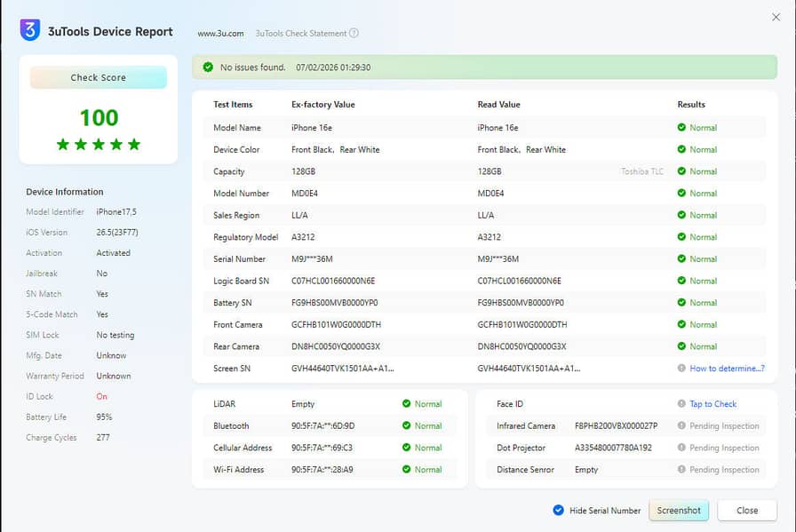The height and width of the screenshot is (532, 796).
Task: Click the Check Score button
Action: [99, 77]
